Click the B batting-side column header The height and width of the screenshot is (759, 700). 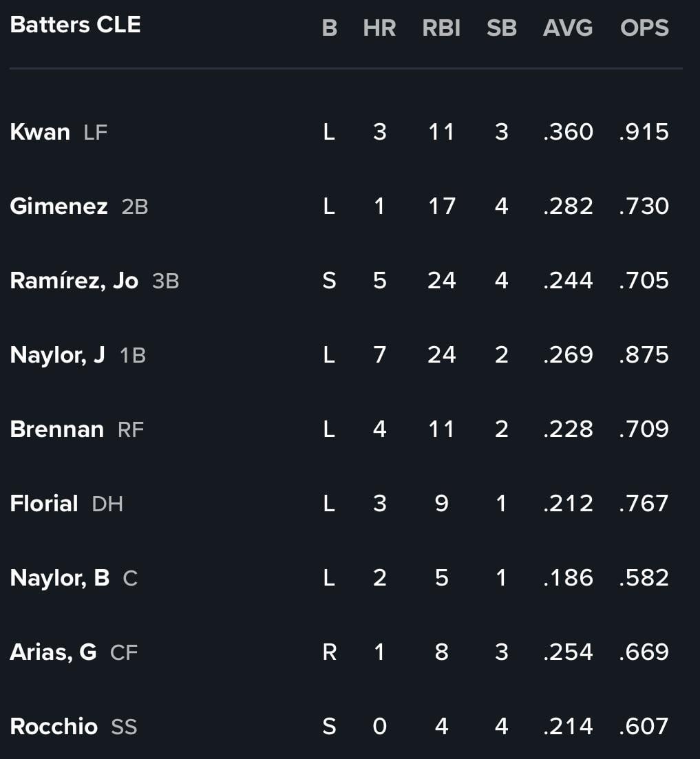pyautogui.click(x=330, y=28)
